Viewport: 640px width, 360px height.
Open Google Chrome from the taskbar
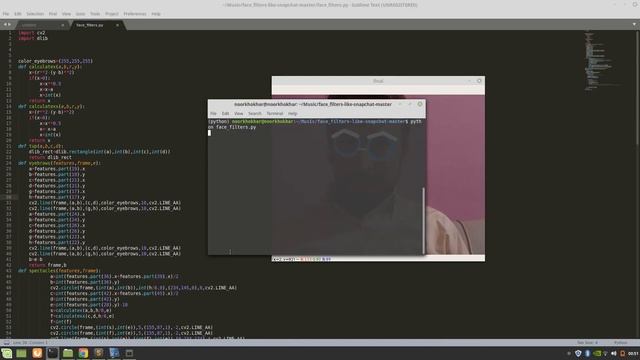click(83, 353)
